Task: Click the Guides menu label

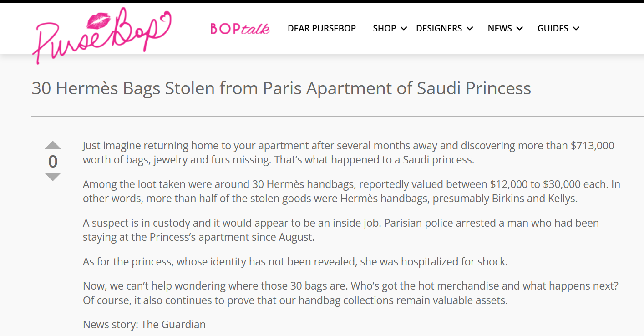Action: coord(553,28)
